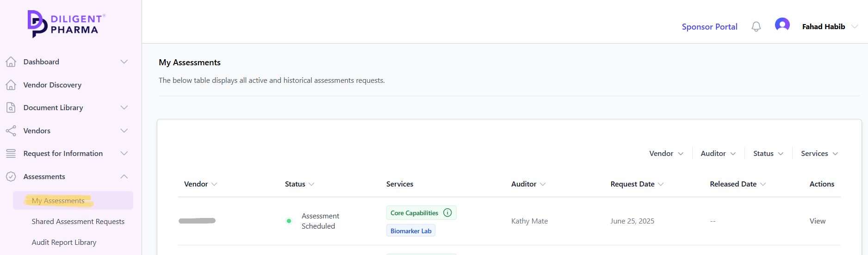The height and width of the screenshot is (255, 868).
Task: Click the Sponsor Portal link
Action: tap(709, 27)
